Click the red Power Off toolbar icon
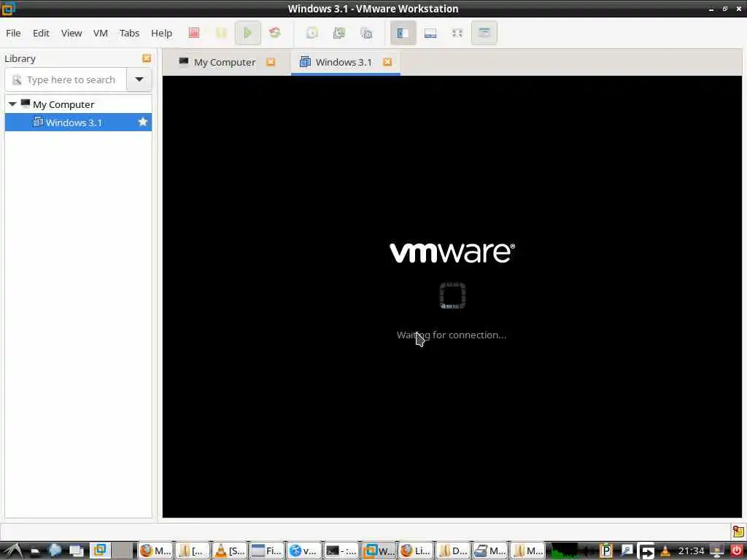The image size is (747, 560). coord(193,33)
